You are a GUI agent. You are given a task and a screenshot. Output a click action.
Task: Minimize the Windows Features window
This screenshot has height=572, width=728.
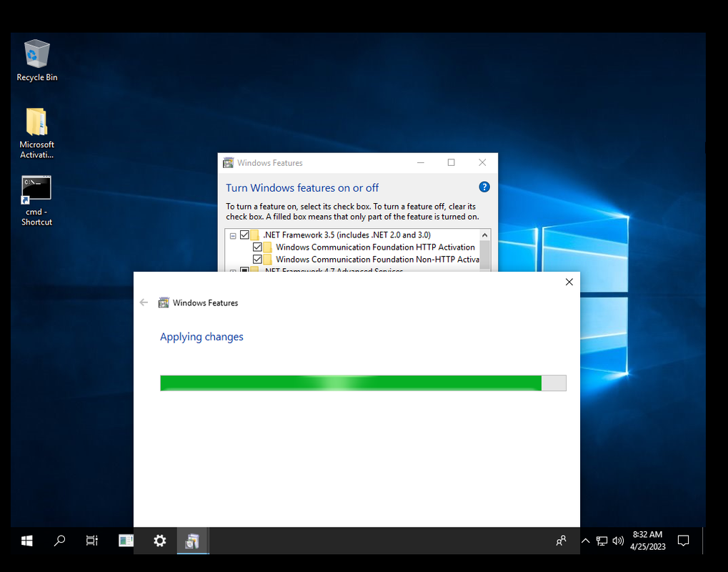421,162
